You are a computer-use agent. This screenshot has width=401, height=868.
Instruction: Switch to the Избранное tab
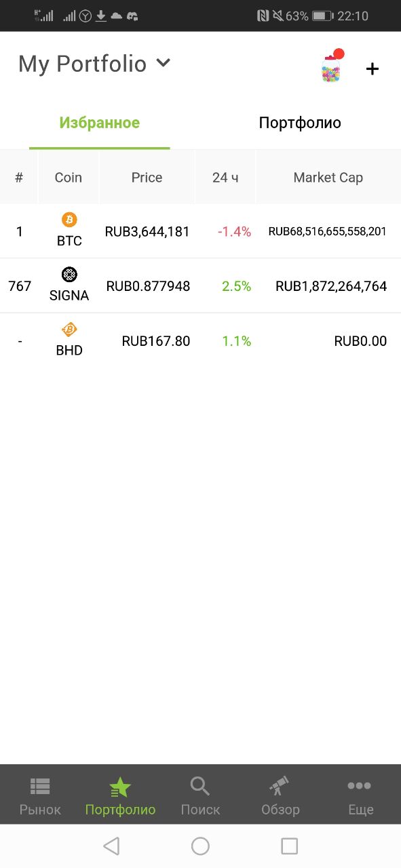[100, 123]
